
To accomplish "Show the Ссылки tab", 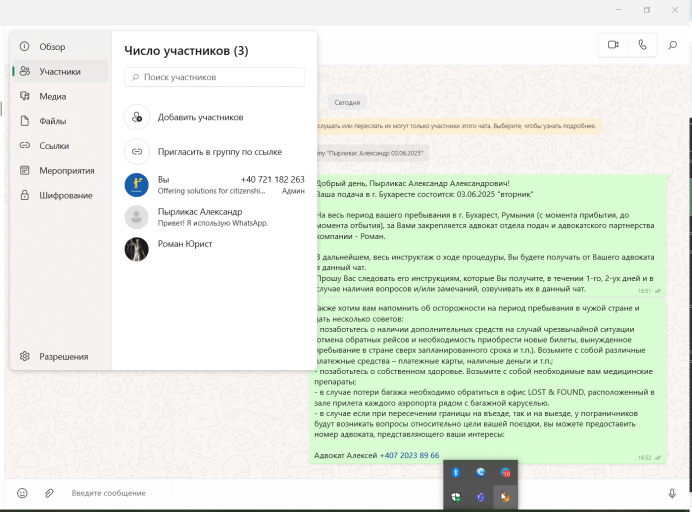I will [60, 145].
